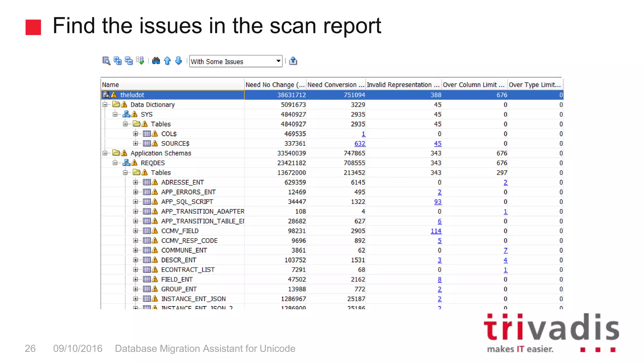644x362 pixels.
Task: Collapse the Data Dictionary node
Action: pyautogui.click(x=105, y=104)
